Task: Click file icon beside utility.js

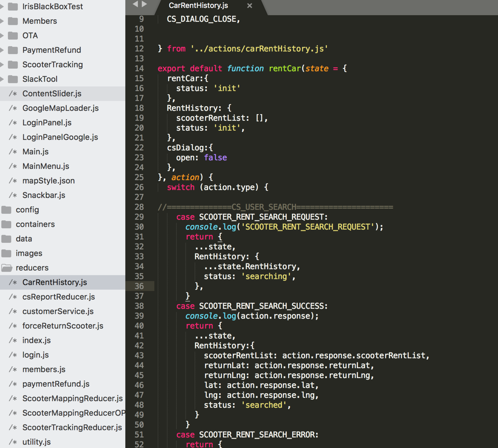Action: click(13, 442)
